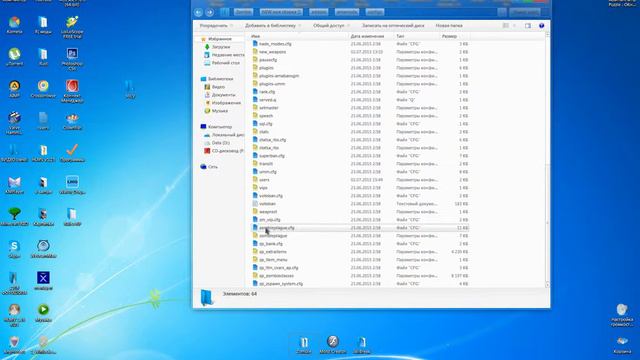The image size is (640, 360).
Task: Open the Музыка library
Action: (216, 111)
